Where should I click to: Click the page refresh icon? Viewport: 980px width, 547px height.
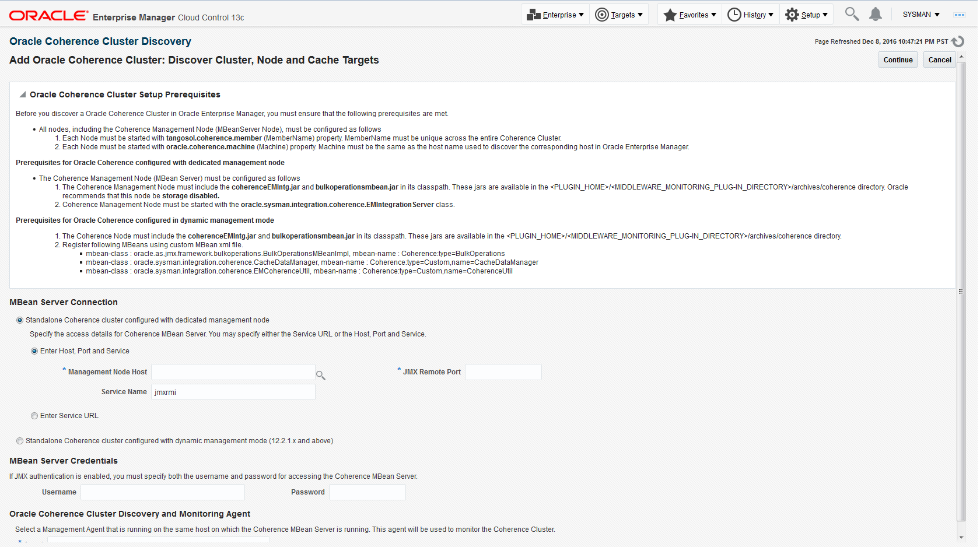(958, 41)
